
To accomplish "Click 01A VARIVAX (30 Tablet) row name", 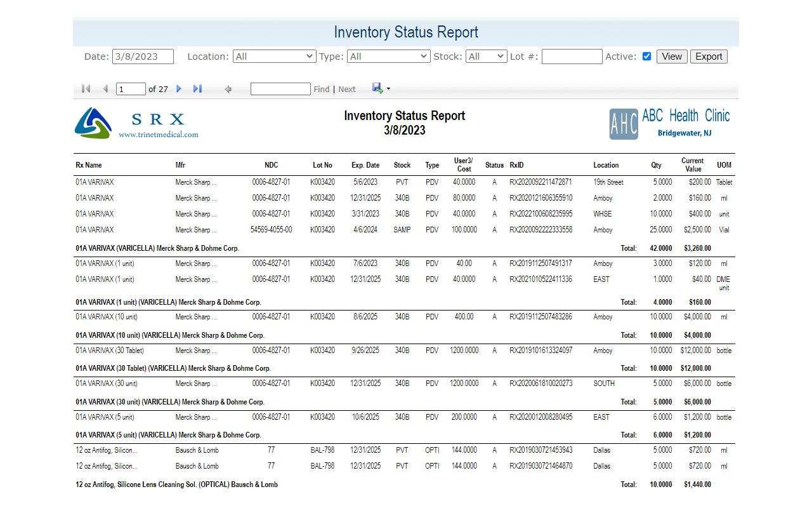I will click(110, 351).
